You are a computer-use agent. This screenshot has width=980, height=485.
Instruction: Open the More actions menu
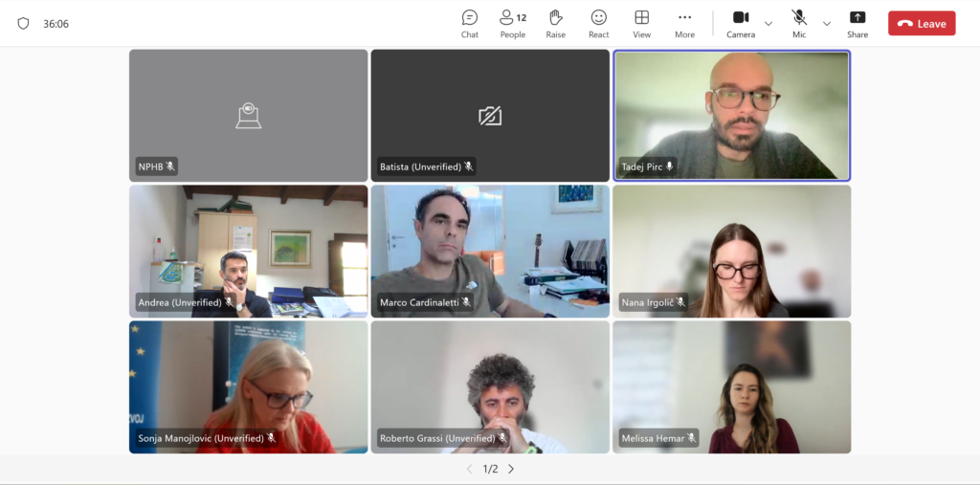tap(684, 24)
